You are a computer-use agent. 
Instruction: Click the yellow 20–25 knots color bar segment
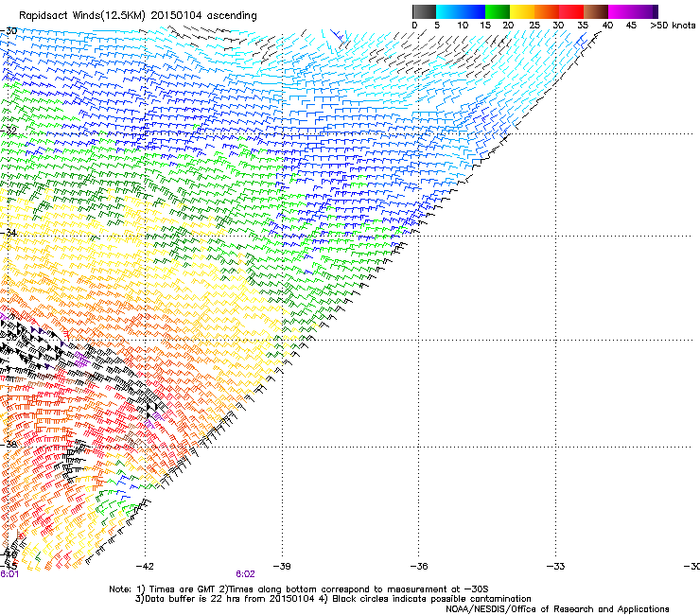(522, 11)
